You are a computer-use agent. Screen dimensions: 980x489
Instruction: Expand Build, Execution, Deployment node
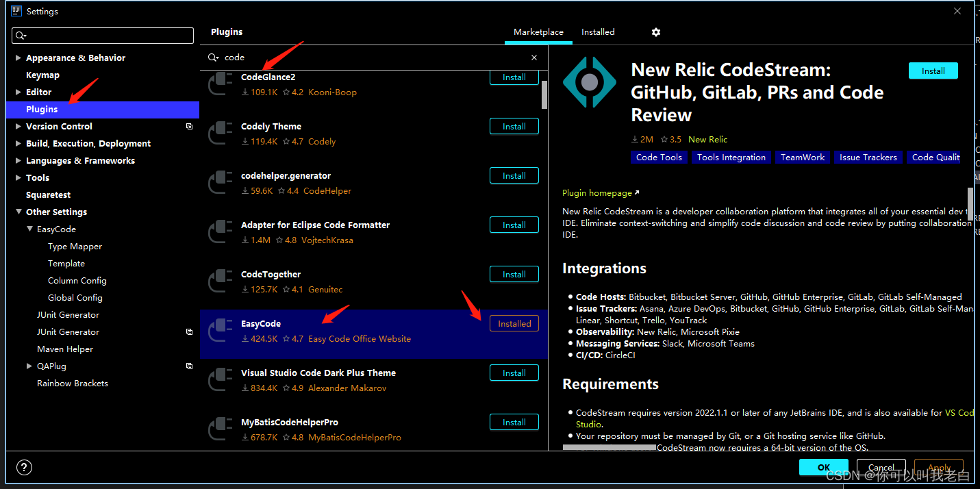tap(18, 144)
